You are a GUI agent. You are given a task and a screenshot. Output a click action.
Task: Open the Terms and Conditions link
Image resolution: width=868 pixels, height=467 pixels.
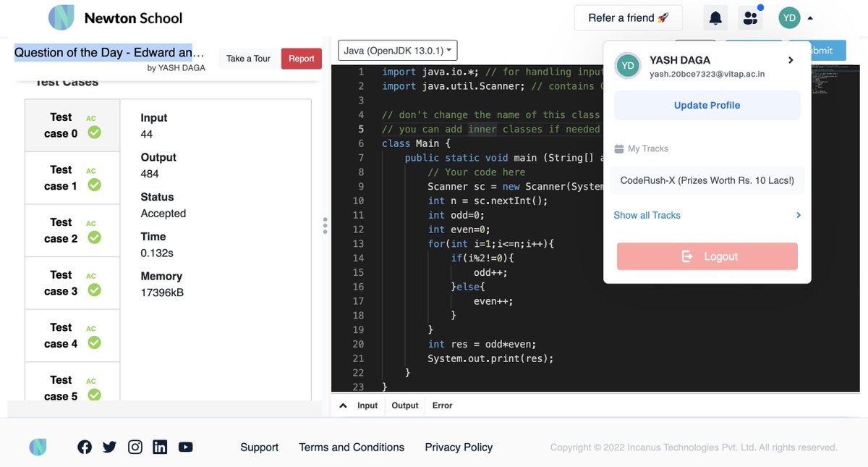pos(351,447)
